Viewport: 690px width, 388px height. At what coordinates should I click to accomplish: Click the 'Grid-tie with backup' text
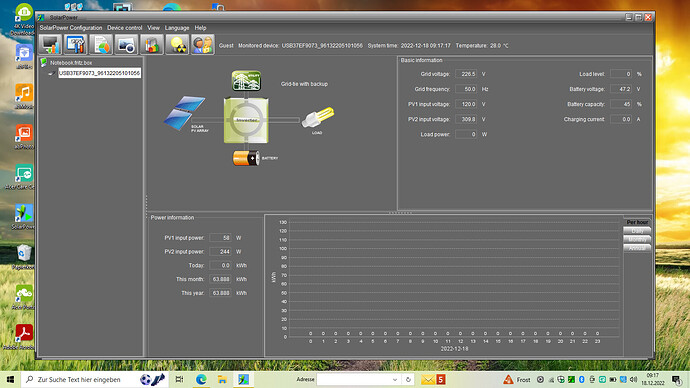(305, 84)
